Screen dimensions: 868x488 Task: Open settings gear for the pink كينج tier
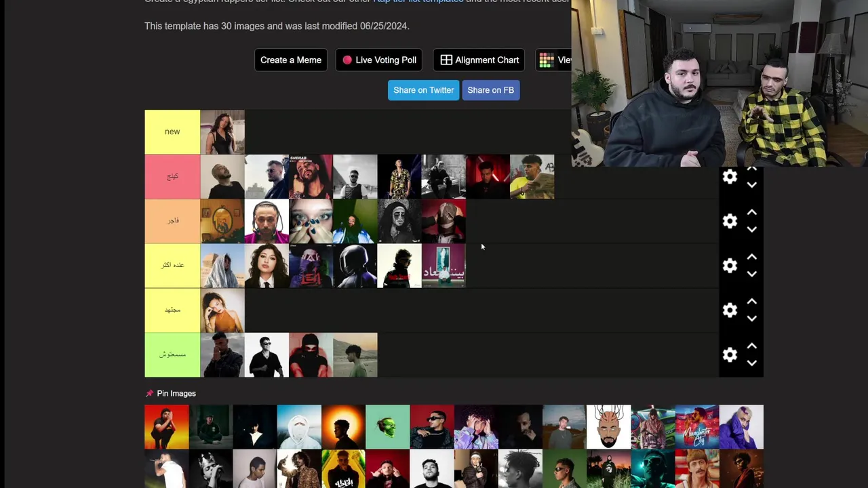pyautogui.click(x=730, y=177)
